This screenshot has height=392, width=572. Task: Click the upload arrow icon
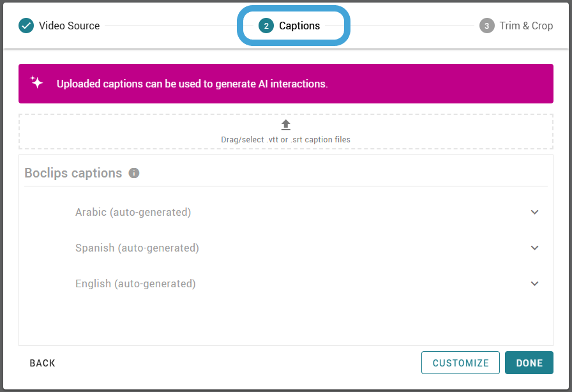coord(285,125)
